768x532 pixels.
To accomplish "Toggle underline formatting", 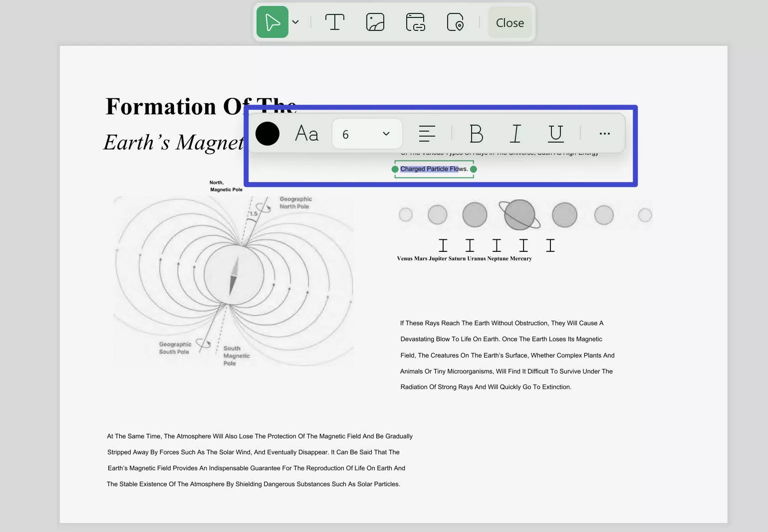I will coord(556,134).
